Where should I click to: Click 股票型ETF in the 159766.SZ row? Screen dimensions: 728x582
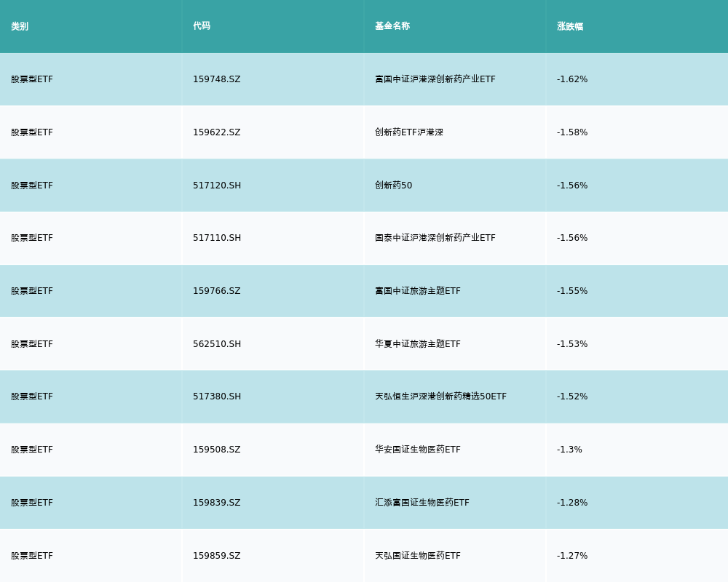tap(32, 291)
